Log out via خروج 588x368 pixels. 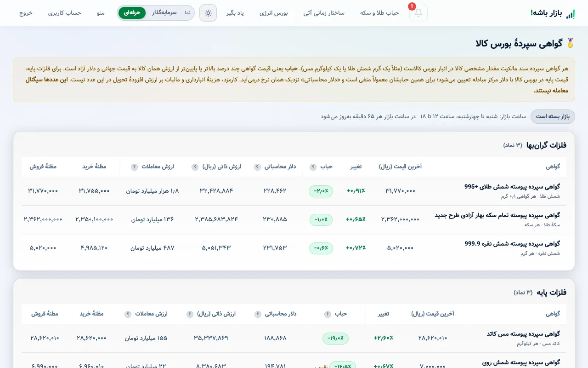point(26,13)
